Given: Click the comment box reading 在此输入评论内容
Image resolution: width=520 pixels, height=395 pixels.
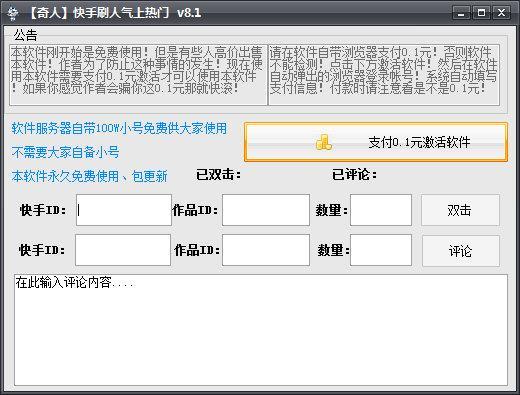Looking at the screenshot, I should click(x=261, y=330).
